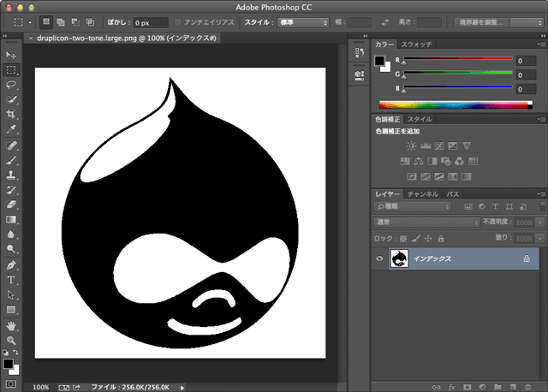Open the workspace switcher dropdown

click(527, 22)
